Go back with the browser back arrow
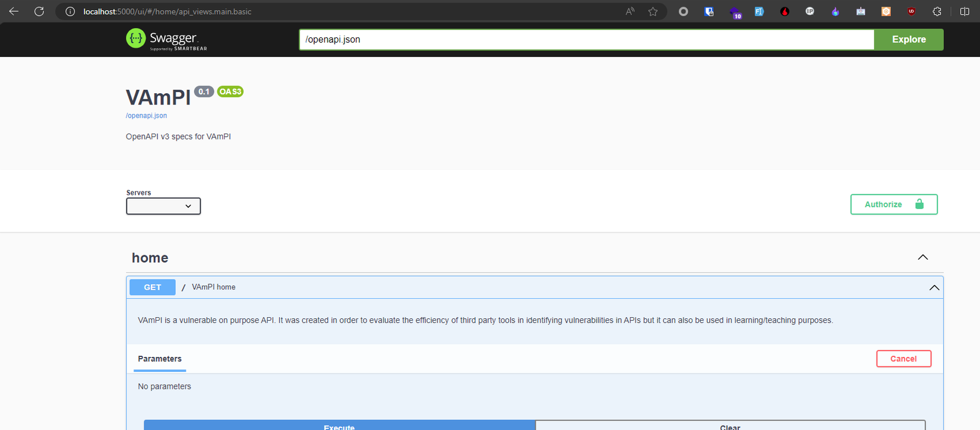Image resolution: width=980 pixels, height=430 pixels. (x=14, y=11)
